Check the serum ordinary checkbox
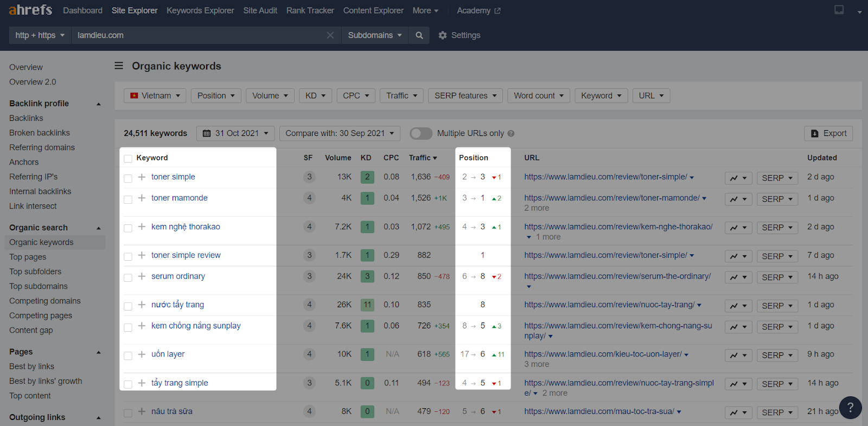Image resolution: width=868 pixels, height=426 pixels. [x=128, y=277]
